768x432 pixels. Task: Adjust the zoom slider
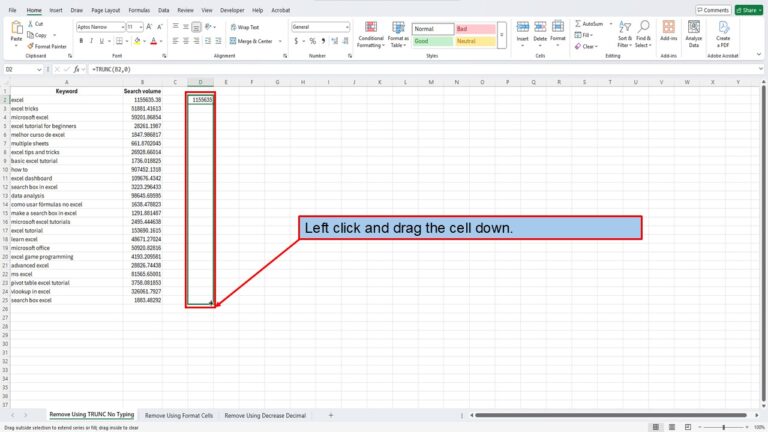(x=723, y=427)
